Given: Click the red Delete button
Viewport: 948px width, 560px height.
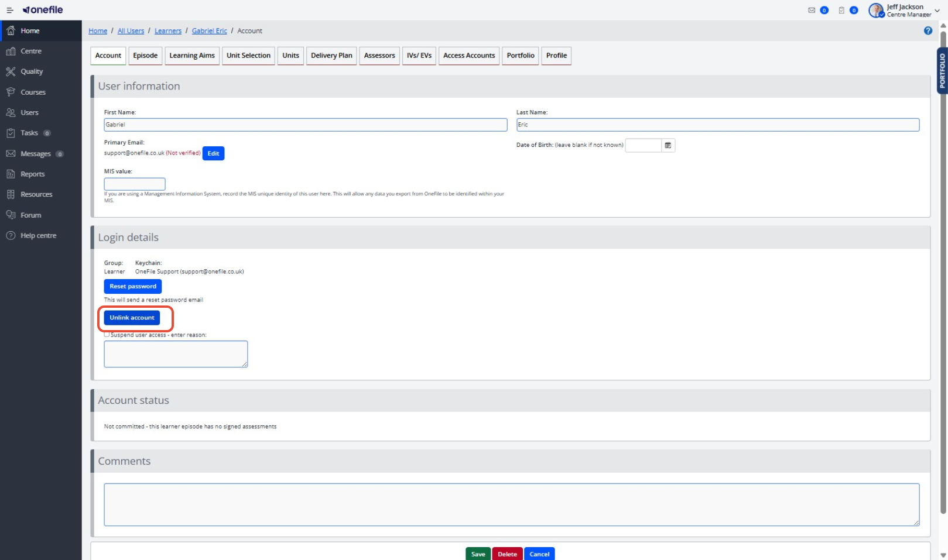Looking at the screenshot, I should tap(507, 554).
